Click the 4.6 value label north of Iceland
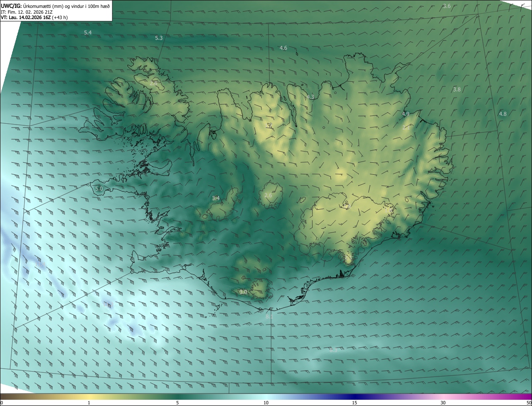Screen dimensions: 532x406 (x=283, y=48)
